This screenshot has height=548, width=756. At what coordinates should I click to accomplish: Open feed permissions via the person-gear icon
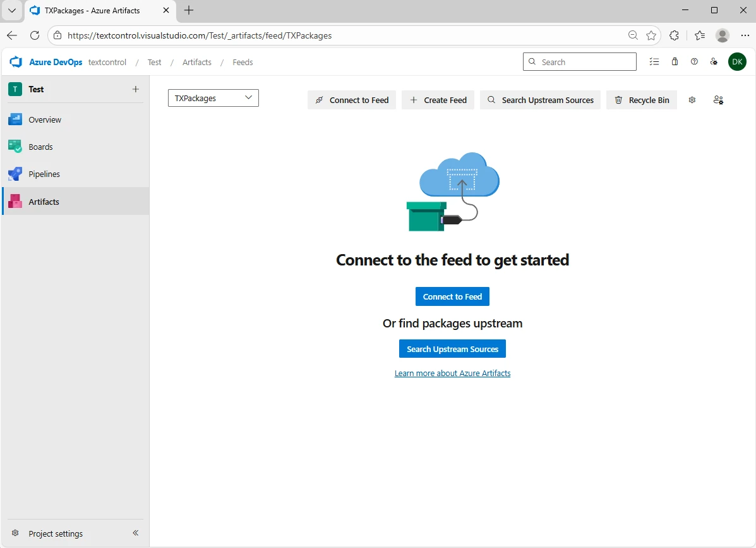(x=717, y=100)
